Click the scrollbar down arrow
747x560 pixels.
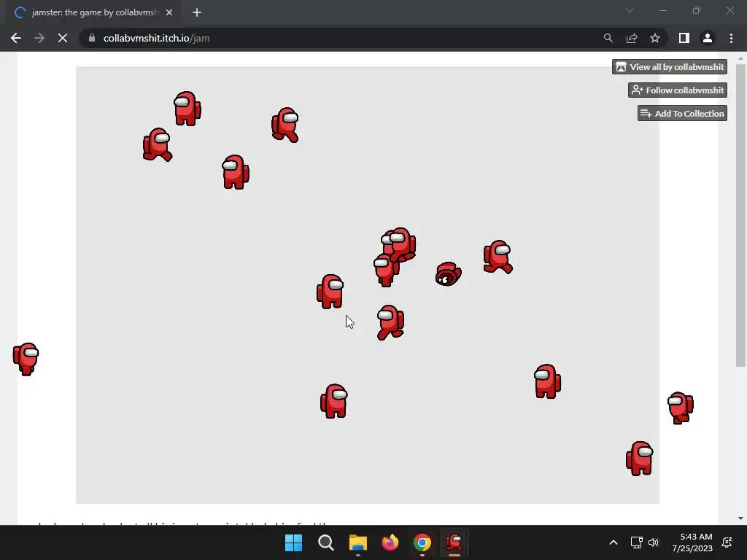[740, 518]
